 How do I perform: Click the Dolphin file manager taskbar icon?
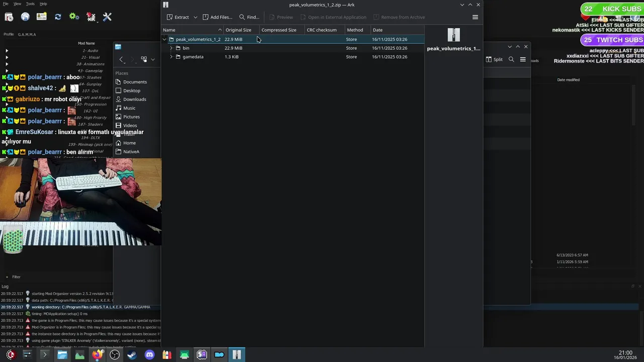tap(62, 354)
